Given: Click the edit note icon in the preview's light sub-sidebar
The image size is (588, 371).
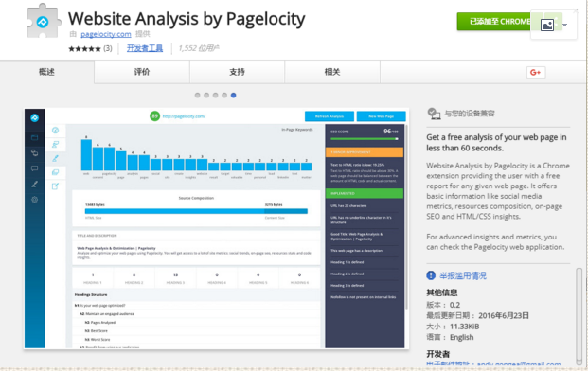Looking at the screenshot, I should click(x=56, y=186).
